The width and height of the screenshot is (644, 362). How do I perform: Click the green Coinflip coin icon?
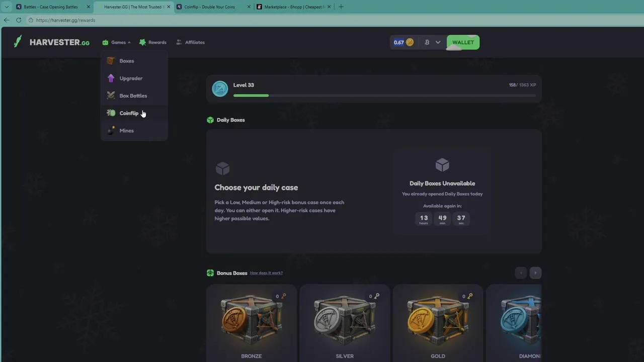click(111, 113)
